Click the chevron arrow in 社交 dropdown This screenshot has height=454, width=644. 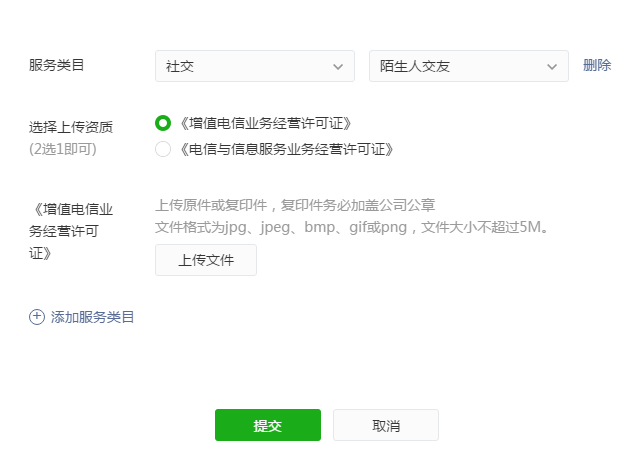tap(338, 67)
